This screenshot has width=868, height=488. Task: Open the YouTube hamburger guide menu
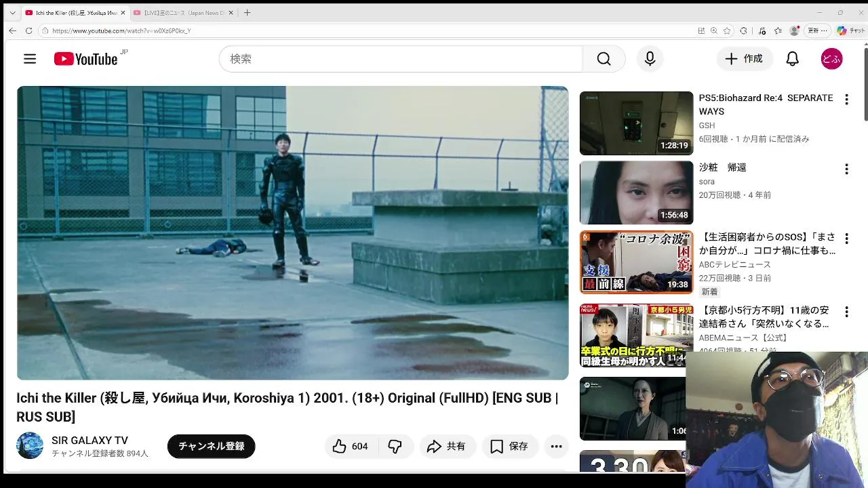[30, 59]
